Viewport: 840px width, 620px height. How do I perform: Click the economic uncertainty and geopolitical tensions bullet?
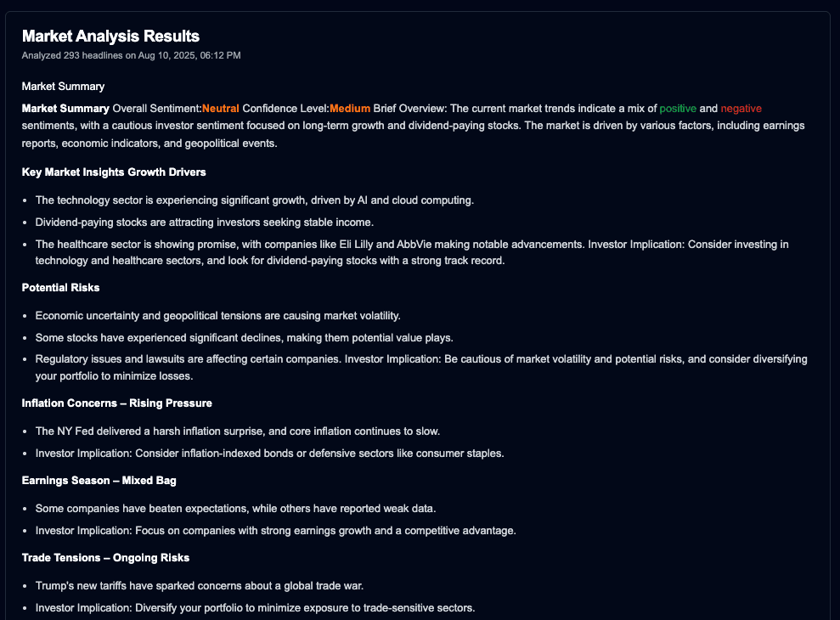click(x=217, y=316)
